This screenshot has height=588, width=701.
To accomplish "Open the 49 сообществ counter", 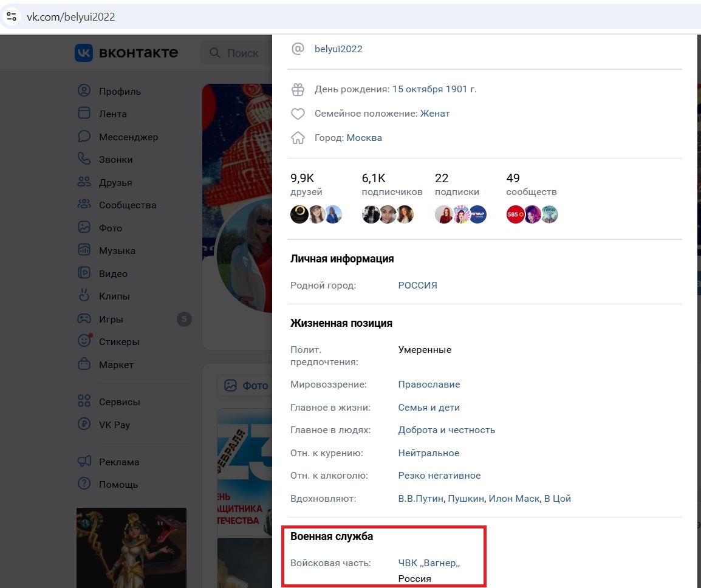I will (532, 185).
